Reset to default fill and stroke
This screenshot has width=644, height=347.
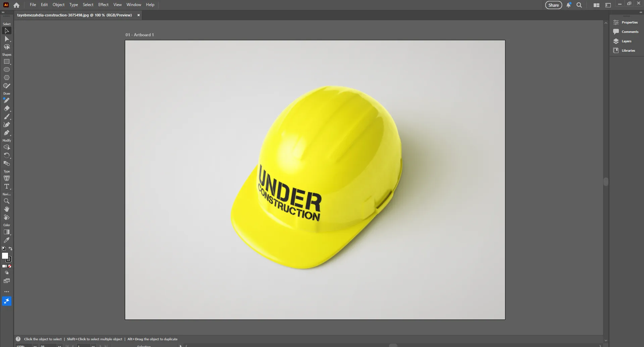[4, 249]
